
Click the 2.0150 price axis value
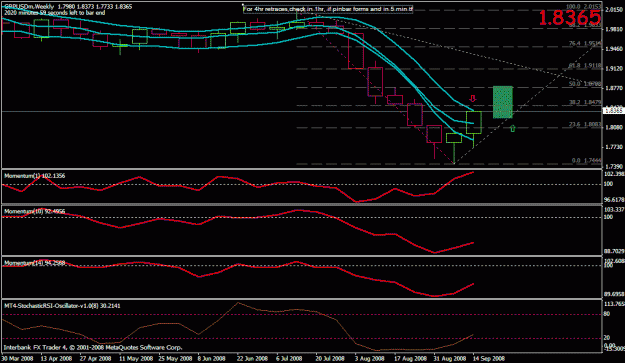(x=614, y=10)
